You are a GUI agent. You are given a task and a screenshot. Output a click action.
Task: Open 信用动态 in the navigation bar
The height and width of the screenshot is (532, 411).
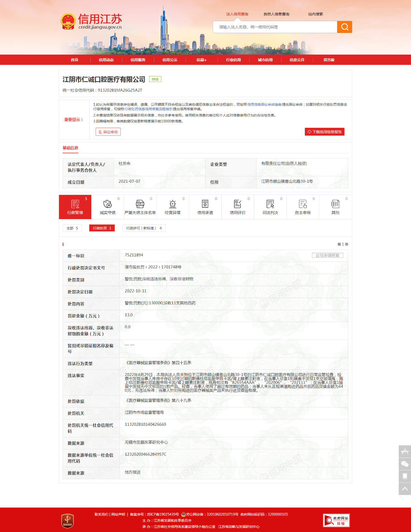pos(106,60)
